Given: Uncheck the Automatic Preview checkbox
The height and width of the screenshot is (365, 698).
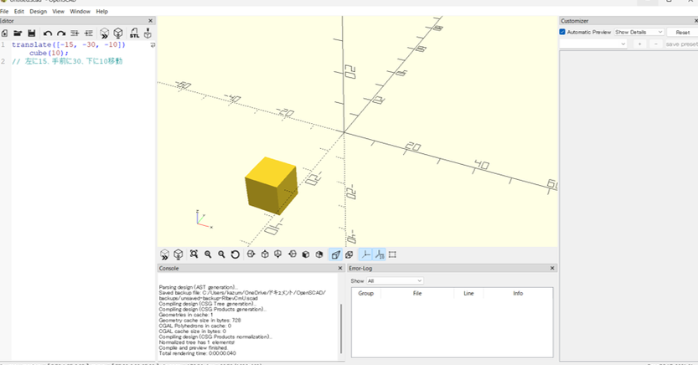Looking at the screenshot, I should click(x=562, y=32).
